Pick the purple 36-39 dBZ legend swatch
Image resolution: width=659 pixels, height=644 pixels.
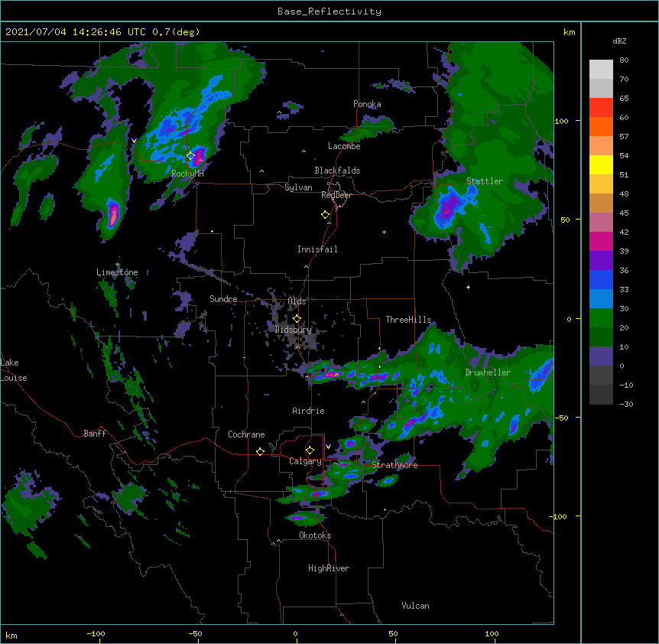601,261
